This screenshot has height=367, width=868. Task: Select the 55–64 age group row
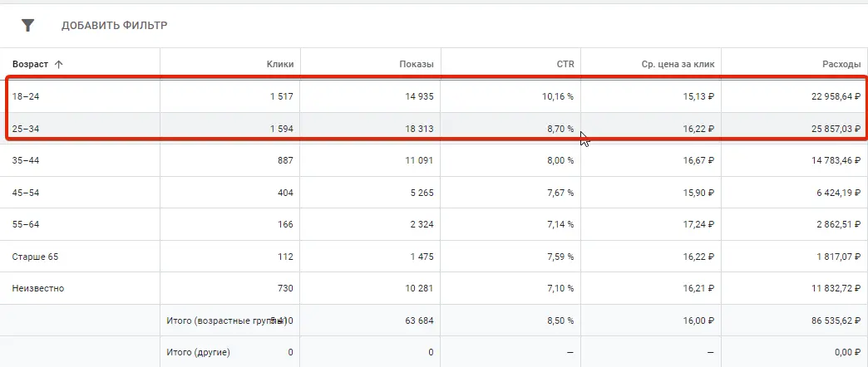coord(24,225)
